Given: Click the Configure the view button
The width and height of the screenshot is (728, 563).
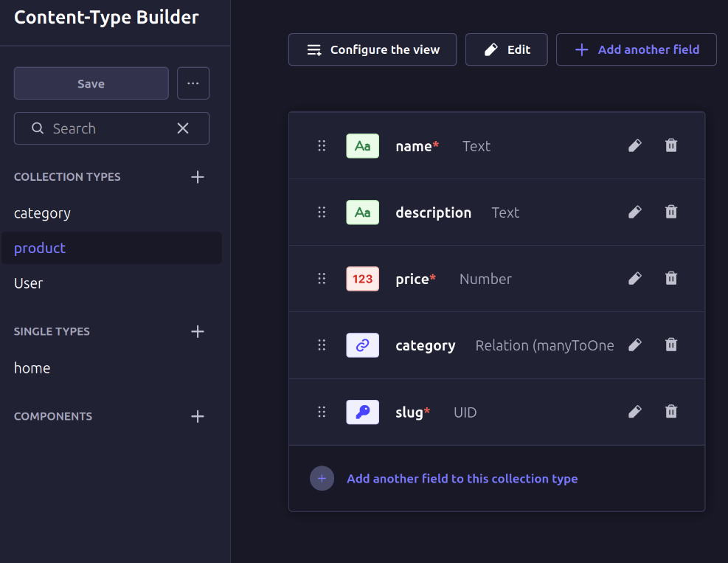Looking at the screenshot, I should click(372, 49).
